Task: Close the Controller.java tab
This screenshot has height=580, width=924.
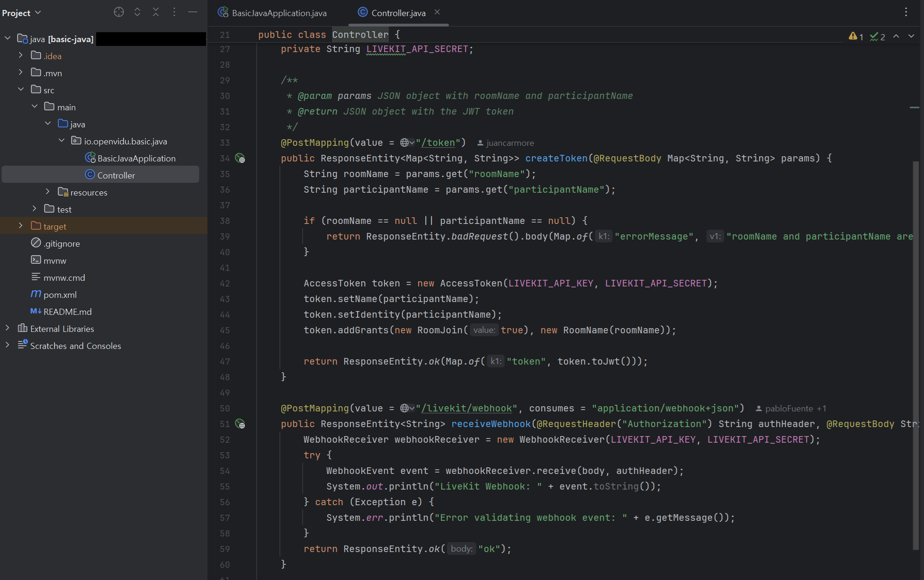Action: (x=437, y=12)
